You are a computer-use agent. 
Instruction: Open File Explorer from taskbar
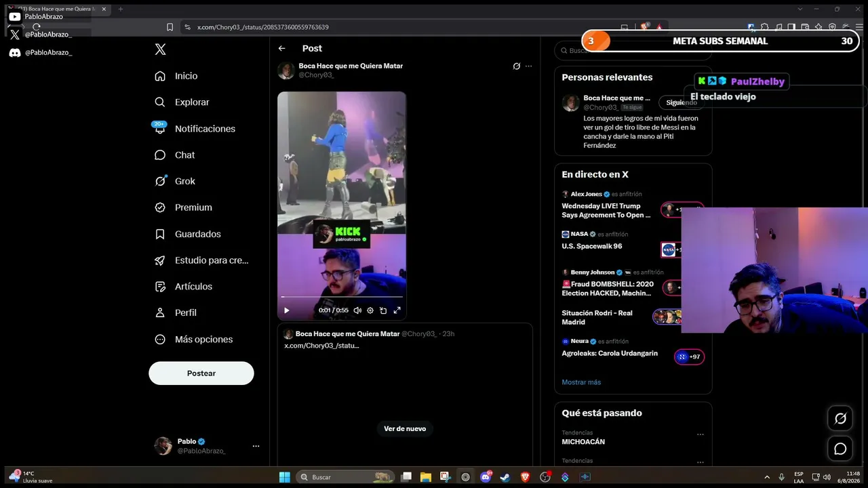(x=426, y=477)
